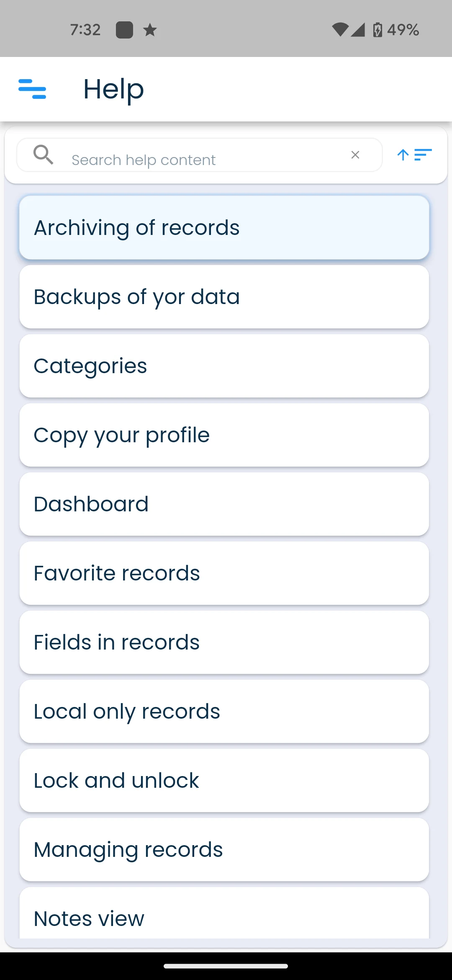This screenshot has height=980, width=452.
Task: Focus the Search help content field
Action: click(x=200, y=155)
